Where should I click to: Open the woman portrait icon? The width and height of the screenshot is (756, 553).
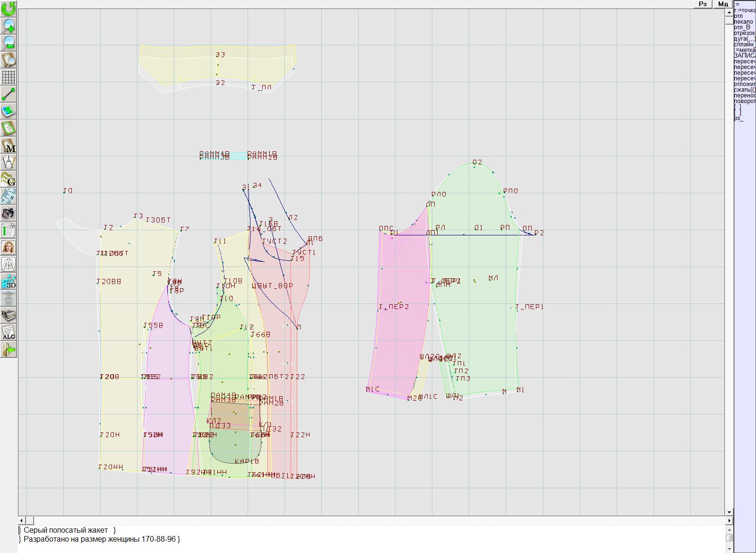(9, 247)
